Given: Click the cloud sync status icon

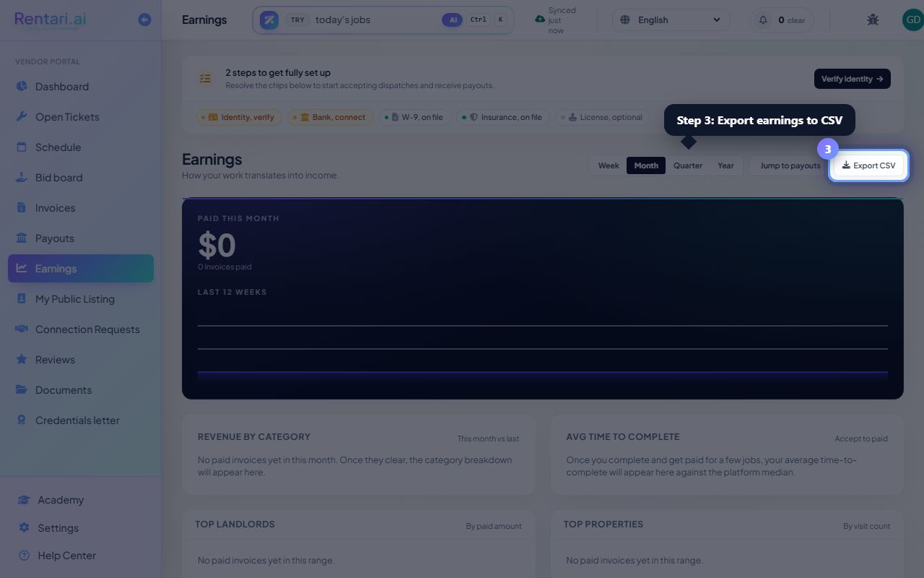Looking at the screenshot, I should point(540,20).
